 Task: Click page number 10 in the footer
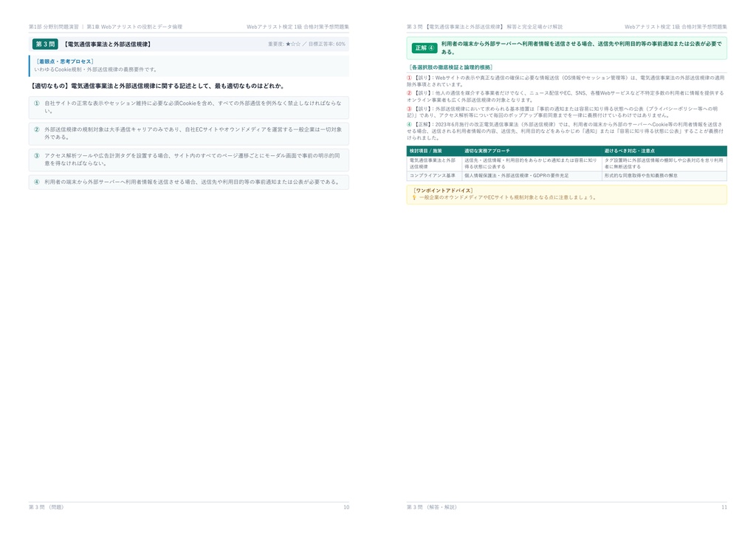click(346, 507)
